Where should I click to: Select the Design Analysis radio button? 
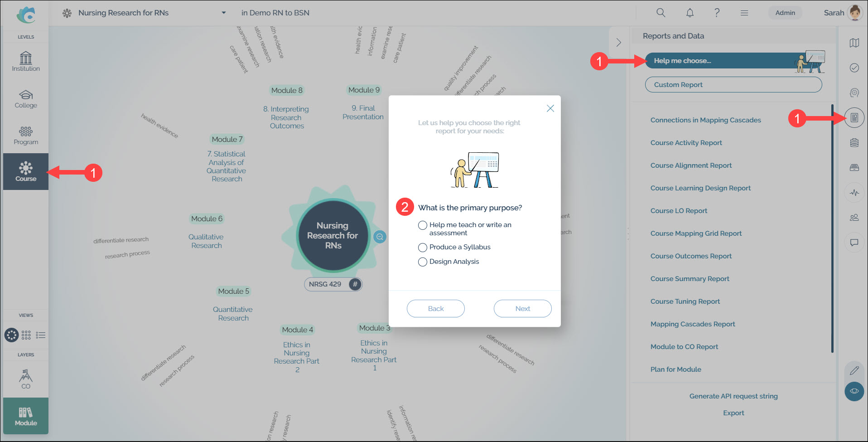pos(423,262)
